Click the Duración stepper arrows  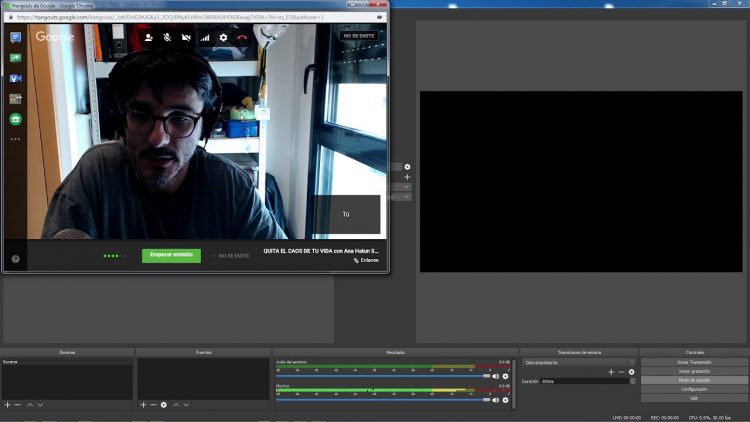click(633, 381)
